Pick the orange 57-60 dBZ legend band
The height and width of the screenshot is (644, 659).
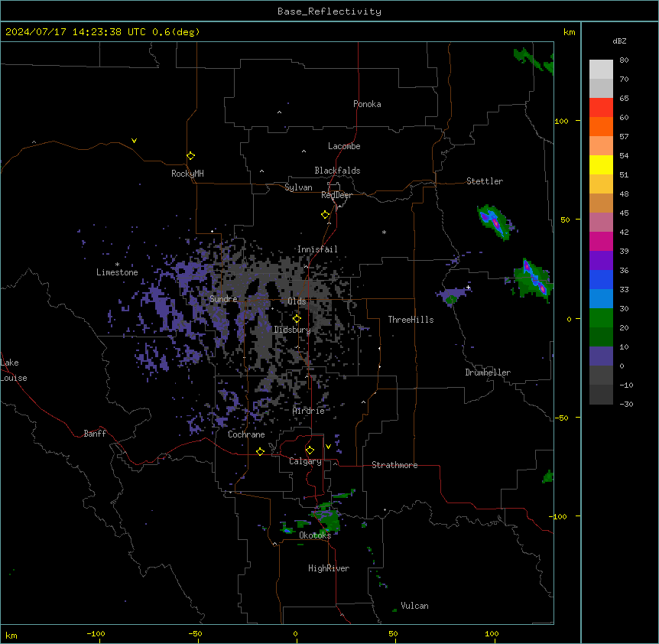point(601,126)
